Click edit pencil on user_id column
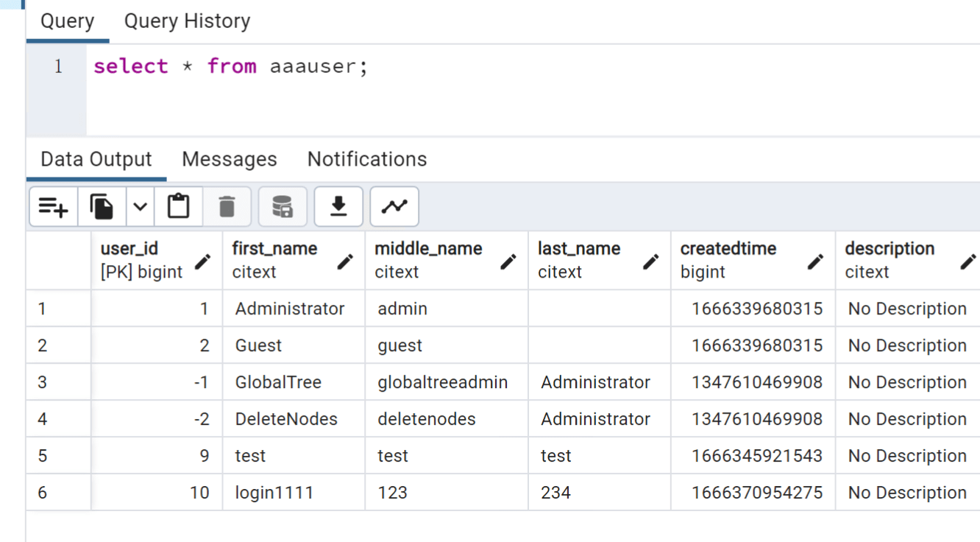The image size is (980, 542). (202, 261)
